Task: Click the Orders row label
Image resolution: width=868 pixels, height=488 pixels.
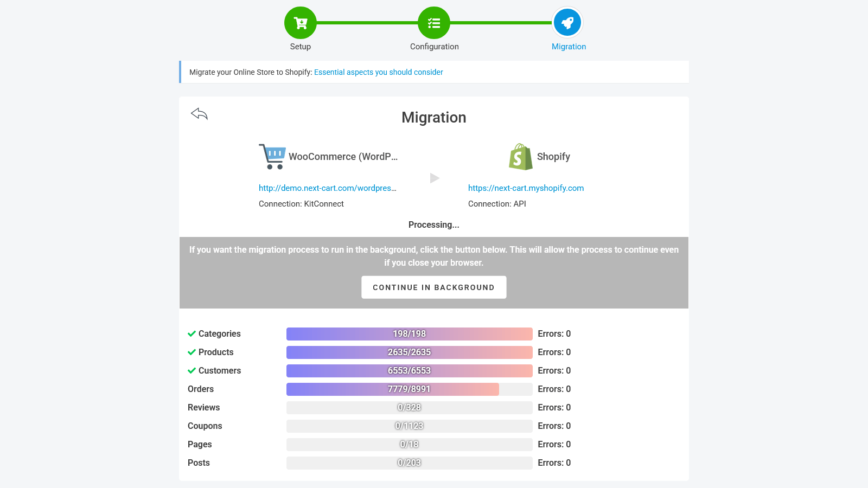Action: (x=201, y=389)
